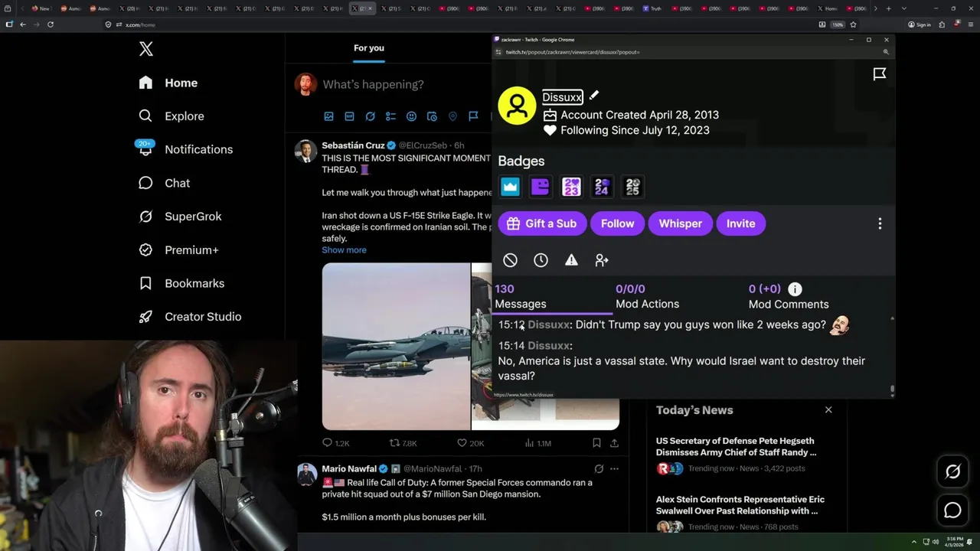This screenshot has height=551, width=980.
Task: Open emoji picker in composer
Action: (411, 116)
